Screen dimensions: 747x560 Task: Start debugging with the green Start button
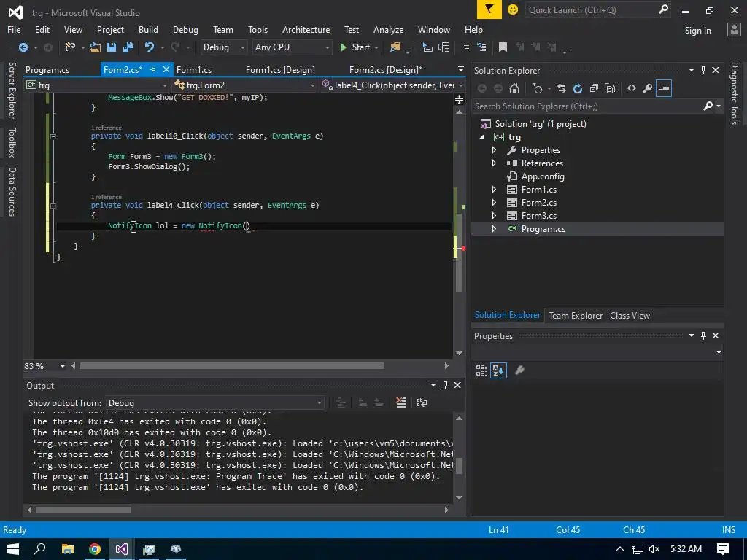click(355, 47)
